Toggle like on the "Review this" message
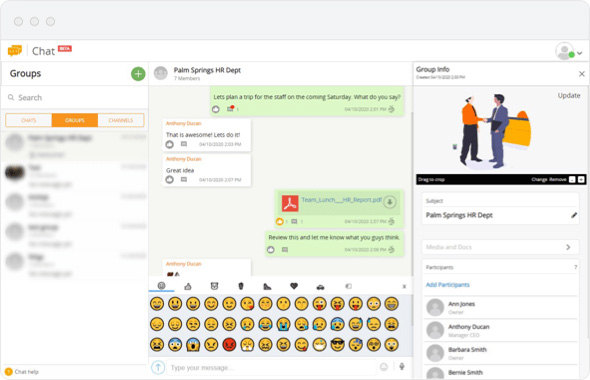 click(271, 249)
